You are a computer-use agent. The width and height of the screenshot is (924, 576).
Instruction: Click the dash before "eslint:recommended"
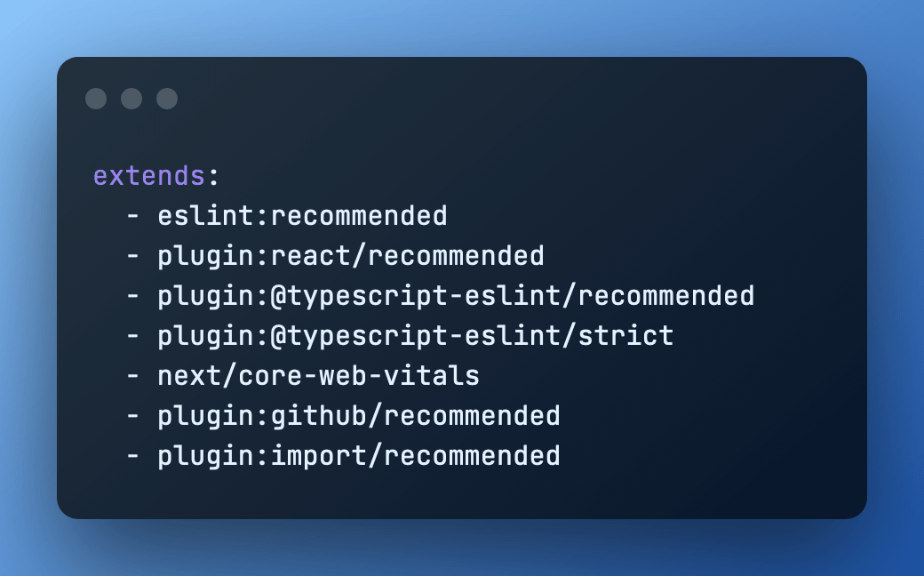coord(133,216)
